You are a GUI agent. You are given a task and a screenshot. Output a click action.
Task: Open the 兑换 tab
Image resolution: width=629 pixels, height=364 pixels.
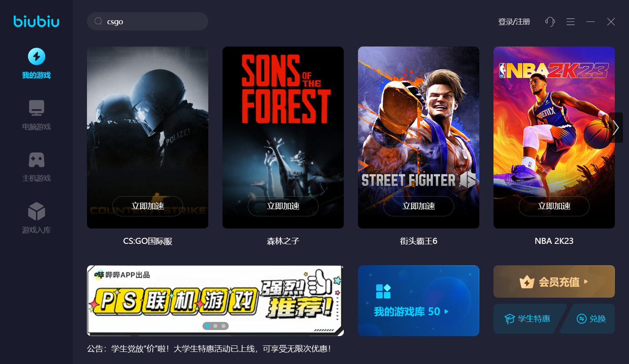(591, 319)
